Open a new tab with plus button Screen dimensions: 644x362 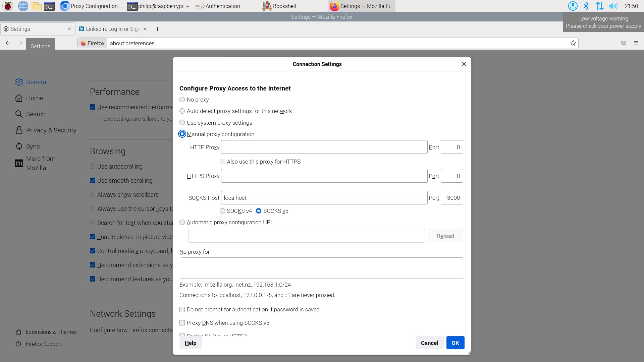tap(157, 29)
